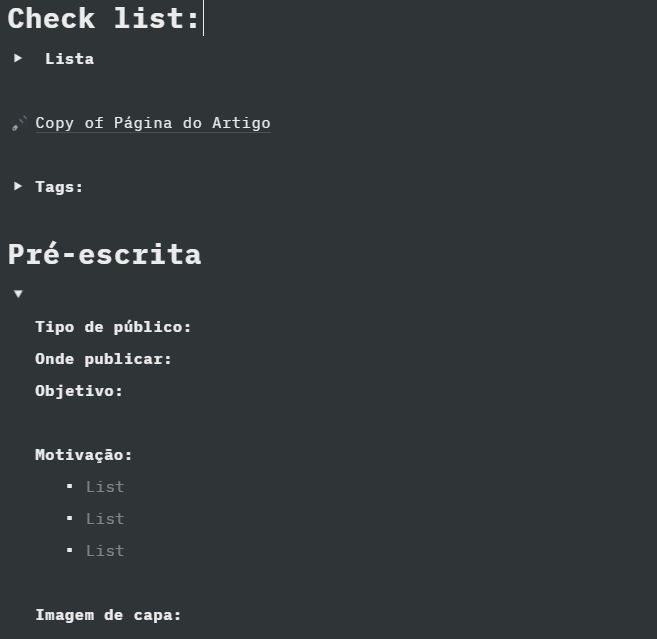Click the first List placeholder under Motivação

click(x=105, y=487)
